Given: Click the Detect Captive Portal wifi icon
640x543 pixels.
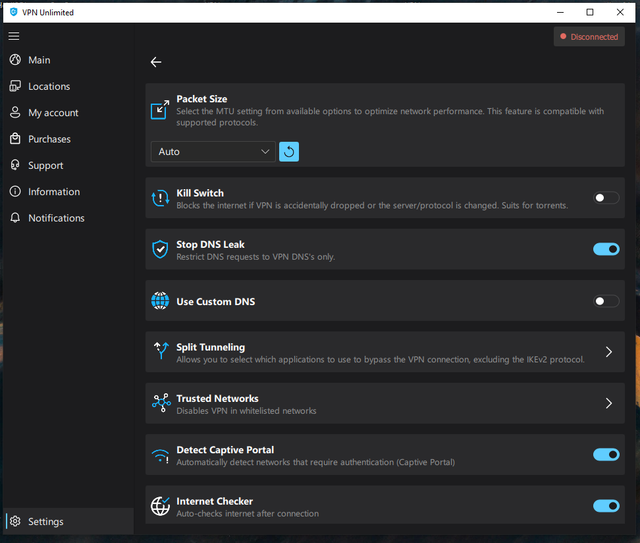Looking at the screenshot, I should 160,456.
